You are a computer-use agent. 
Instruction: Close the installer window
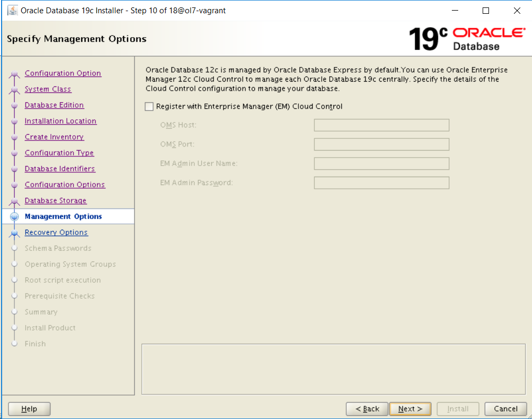517,11
